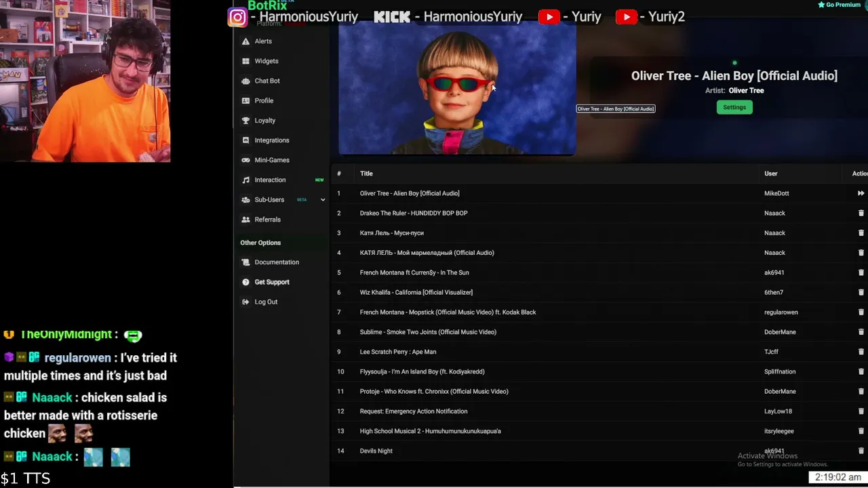The width and height of the screenshot is (868, 488).
Task: Remove Мой мармеладный song via trash icon
Action: coord(861,253)
